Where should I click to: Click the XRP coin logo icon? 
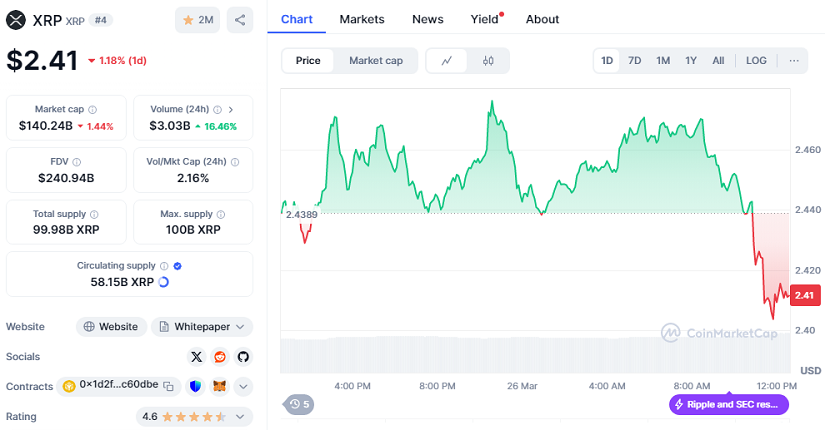coord(16,21)
